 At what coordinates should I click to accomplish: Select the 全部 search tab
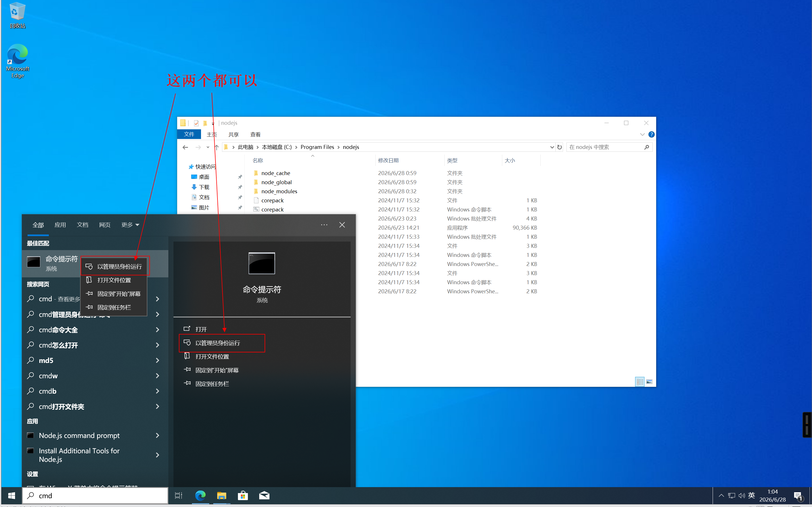[x=38, y=225]
